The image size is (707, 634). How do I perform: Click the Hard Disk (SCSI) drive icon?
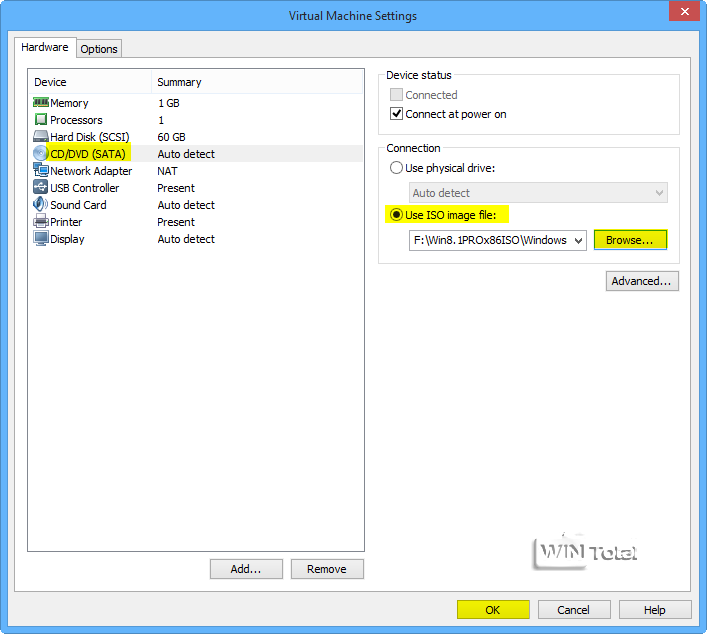tap(41, 136)
